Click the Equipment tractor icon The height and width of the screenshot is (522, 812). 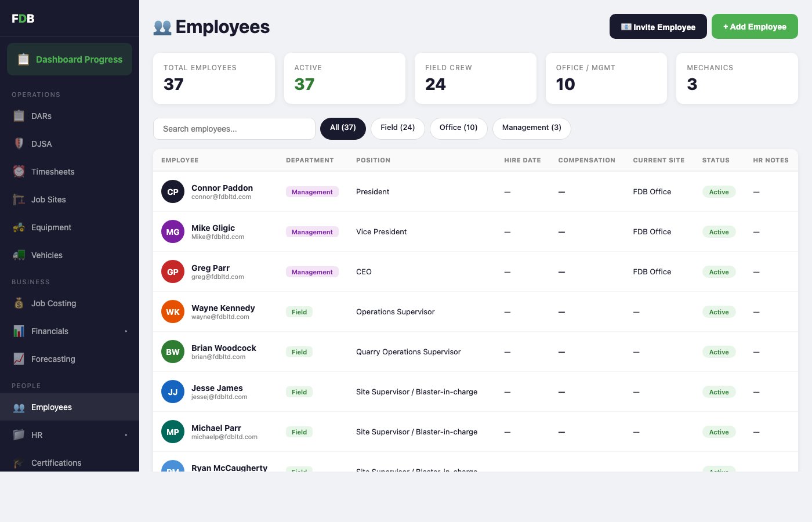19,227
